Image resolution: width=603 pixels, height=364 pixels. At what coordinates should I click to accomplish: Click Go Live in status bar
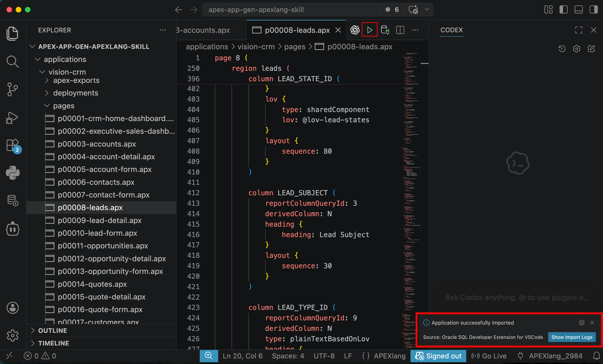coord(489,356)
